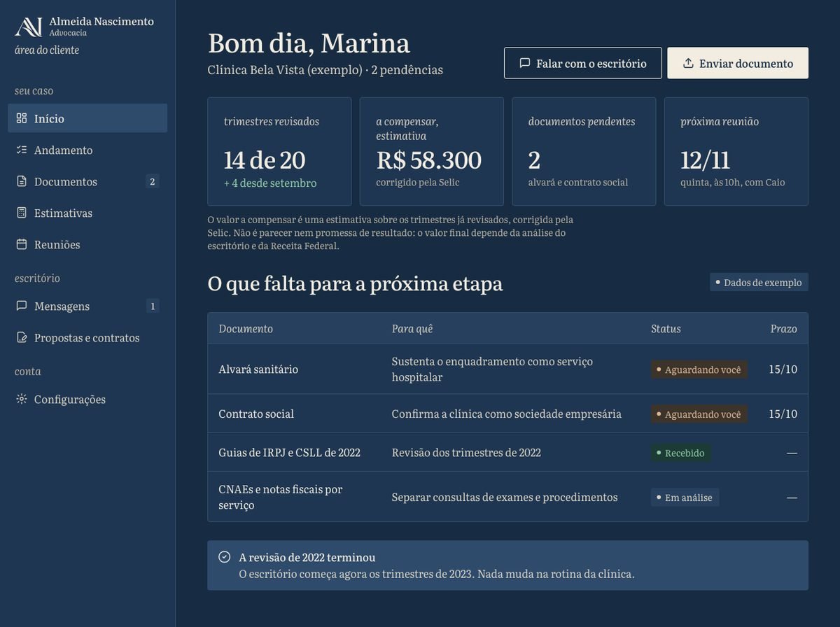The image size is (840, 627).
Task: Open the Início menu item
Action: point(87,118)
